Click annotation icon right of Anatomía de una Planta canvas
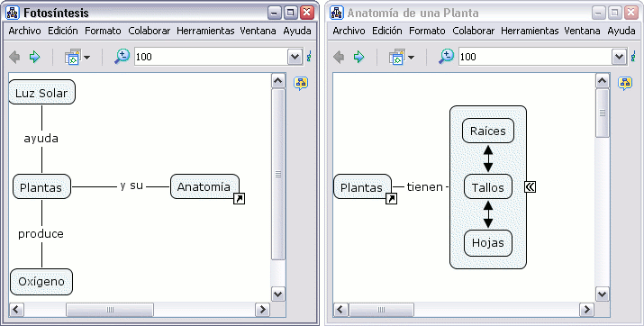This screenshot has width=644, height=326. coord(625,84)
